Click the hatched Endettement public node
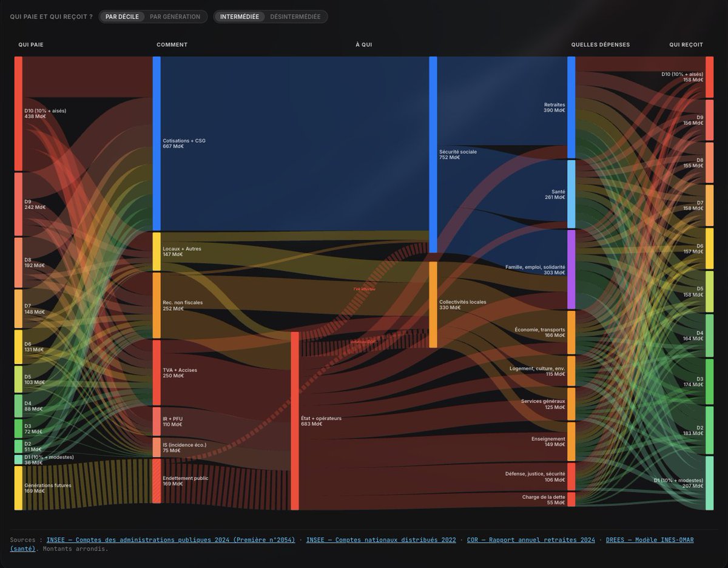The height and width of the screenshot is (568, 728). (157, 481)
